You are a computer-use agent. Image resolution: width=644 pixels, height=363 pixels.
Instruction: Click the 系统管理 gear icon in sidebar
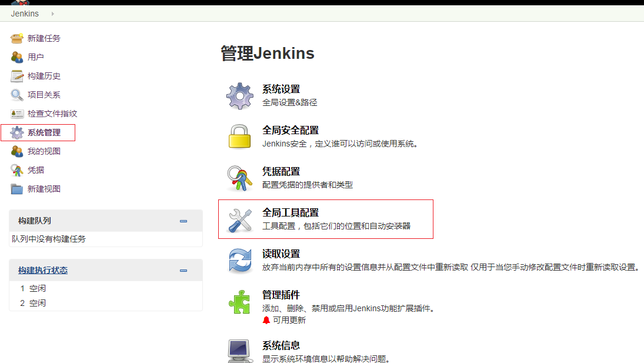(x=17, y=132)
